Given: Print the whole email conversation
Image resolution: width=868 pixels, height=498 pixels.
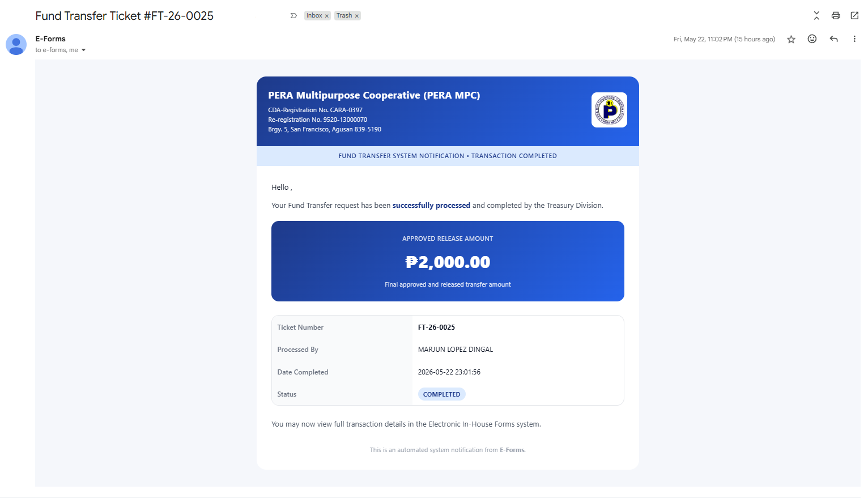Looking at the screenshot, I should click(836, 15).
